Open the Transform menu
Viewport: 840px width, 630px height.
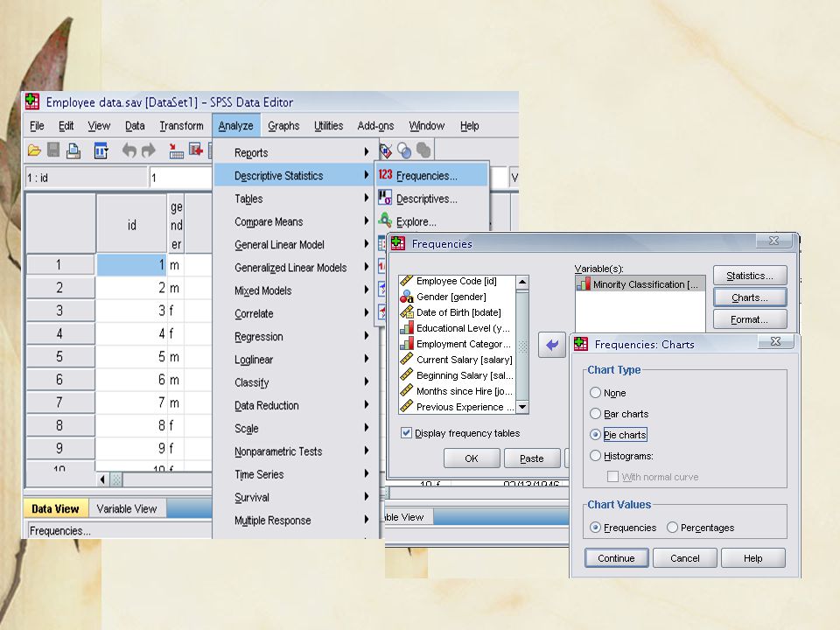182,125
